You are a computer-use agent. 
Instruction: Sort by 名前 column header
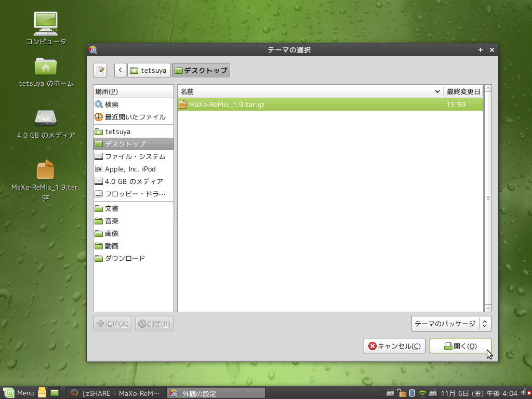click(310, 91)
